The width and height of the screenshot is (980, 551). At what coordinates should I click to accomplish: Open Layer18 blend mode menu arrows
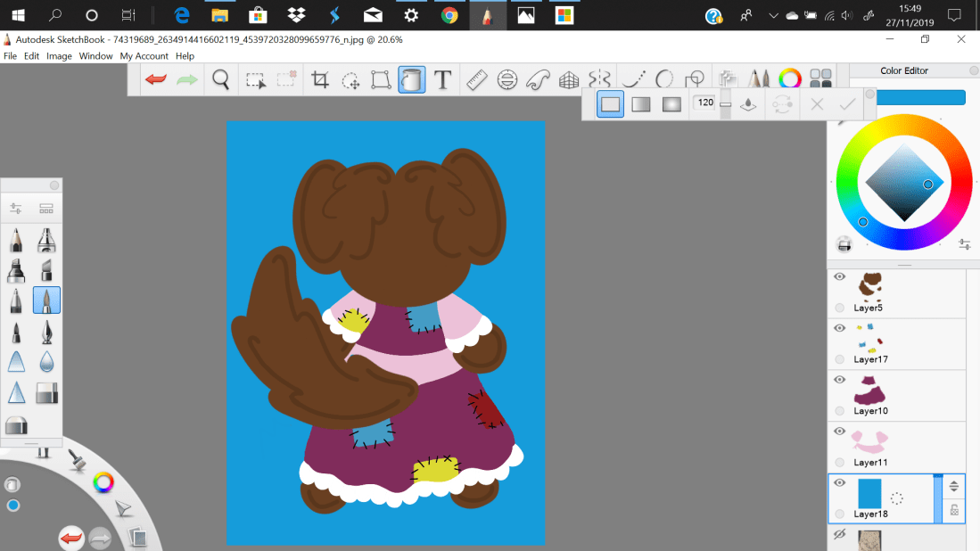[x=953, y=486]
